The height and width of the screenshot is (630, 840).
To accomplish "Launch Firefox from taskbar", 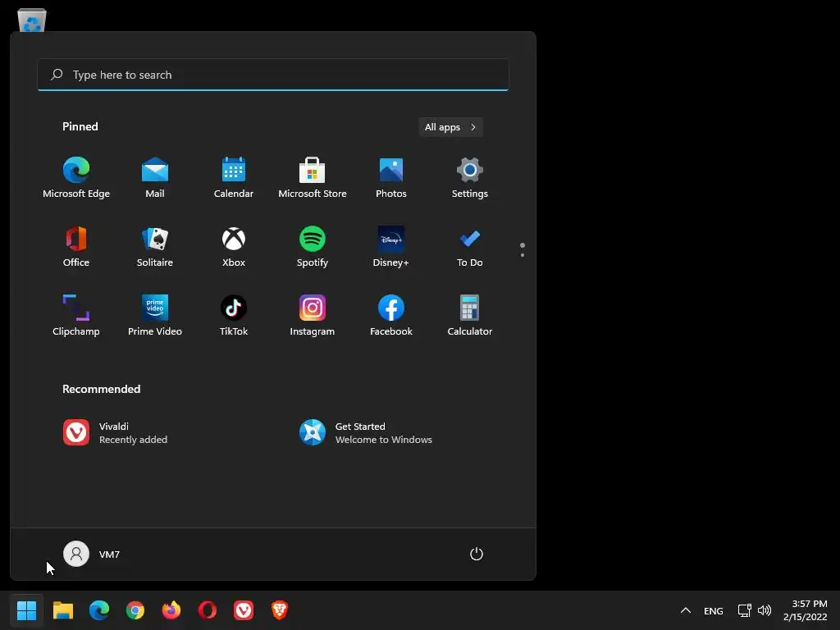I will click(x=171, y=610).
